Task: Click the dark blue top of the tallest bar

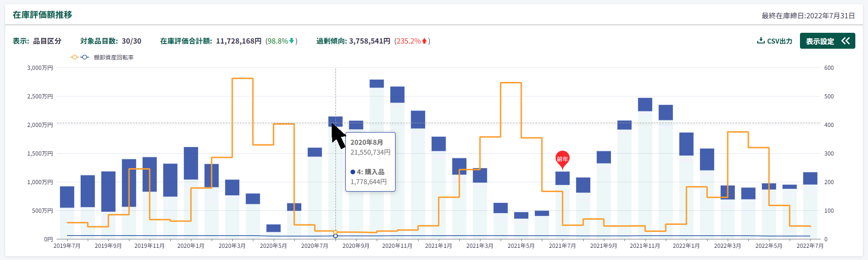Action: [x=376, y=83]
